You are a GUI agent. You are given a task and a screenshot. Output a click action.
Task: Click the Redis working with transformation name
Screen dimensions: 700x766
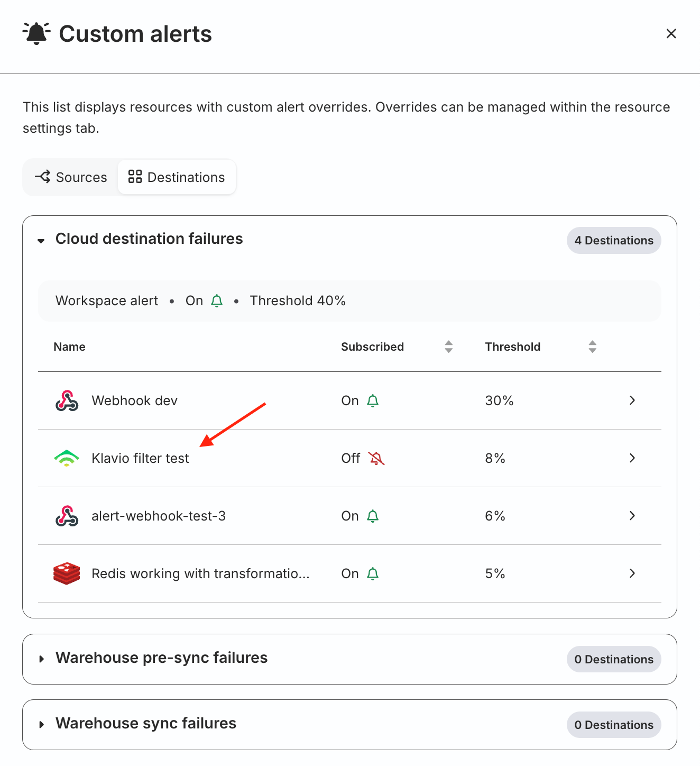pyautogui.click(x=200, y=574)
